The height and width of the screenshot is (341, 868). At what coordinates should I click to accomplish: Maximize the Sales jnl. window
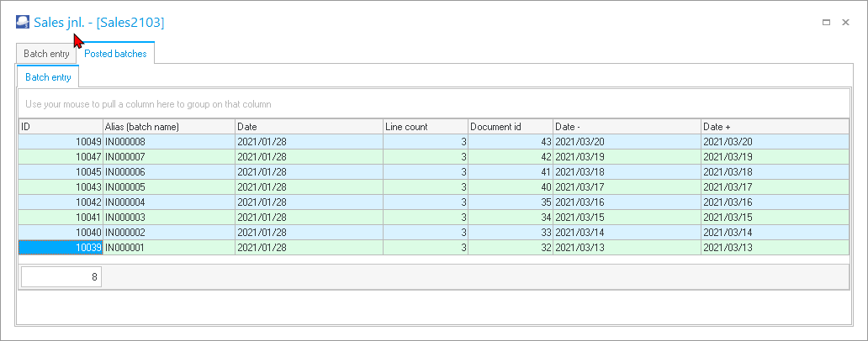click(827, 23)
